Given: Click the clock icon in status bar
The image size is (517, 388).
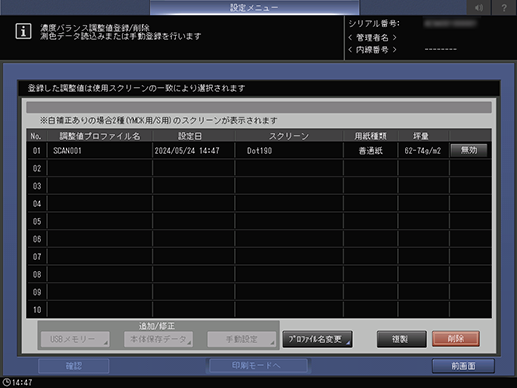Looking at the screenshot, I should (6, 382).
